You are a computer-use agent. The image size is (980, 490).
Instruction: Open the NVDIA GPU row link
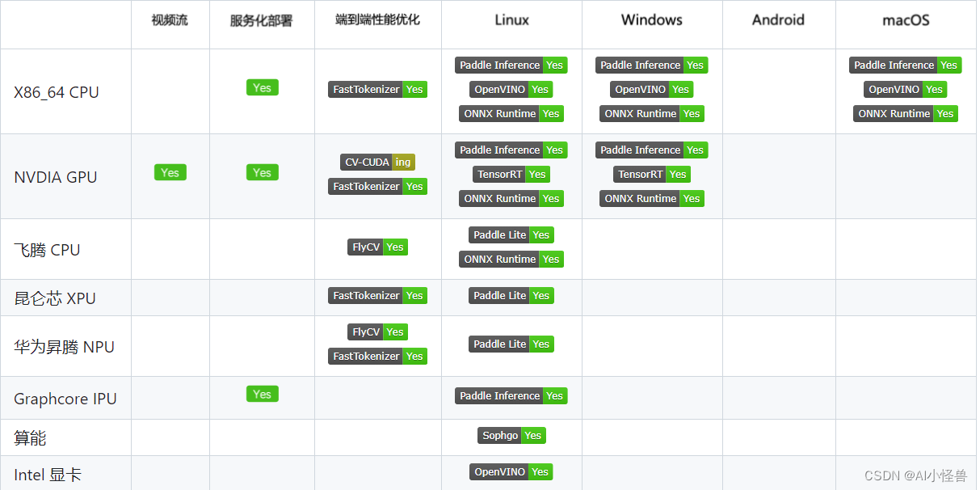55,177
